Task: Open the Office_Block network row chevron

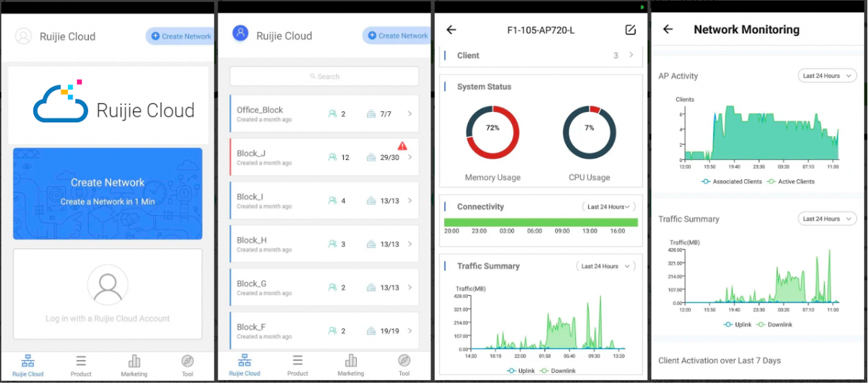Action: coord(410,114)
